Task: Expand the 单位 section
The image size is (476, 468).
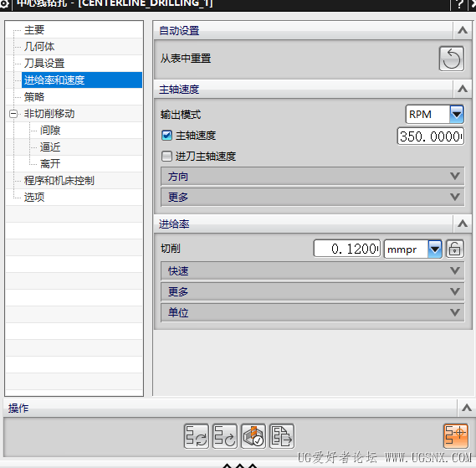Action: (312, 313)
